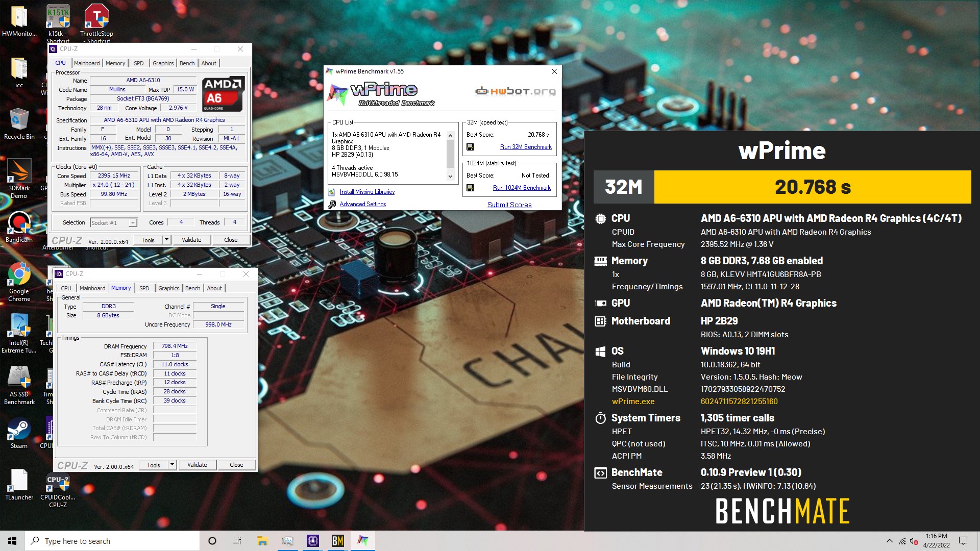Switch to CPU tab in lower CPU-Z window
The height and width of the screenshot is (551, 980).
click(x=66, y=288)
